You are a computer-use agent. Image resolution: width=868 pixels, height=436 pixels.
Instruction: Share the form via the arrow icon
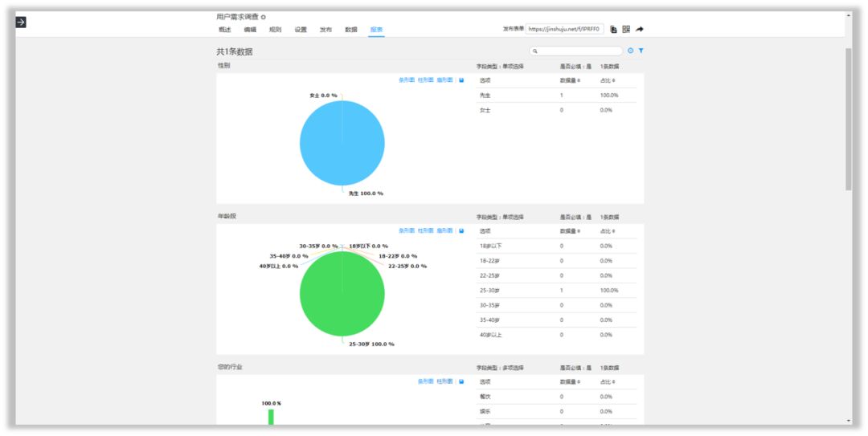point(640,30)
